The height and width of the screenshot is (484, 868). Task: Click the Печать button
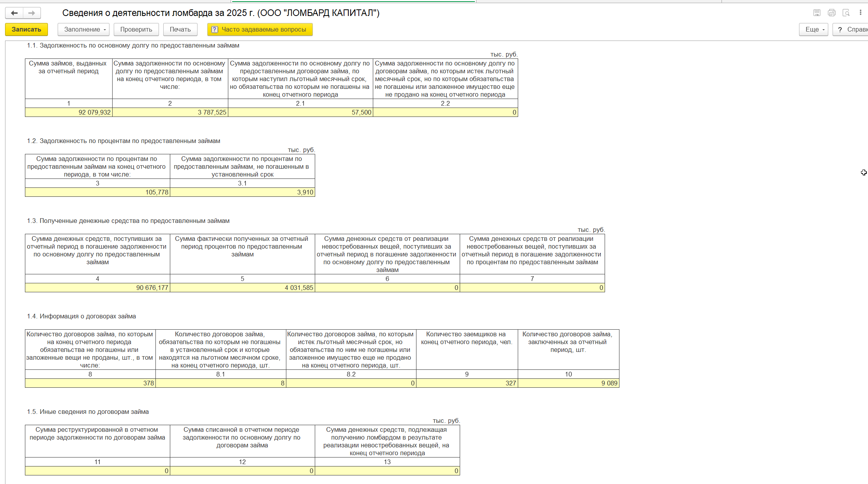[180, 30]
